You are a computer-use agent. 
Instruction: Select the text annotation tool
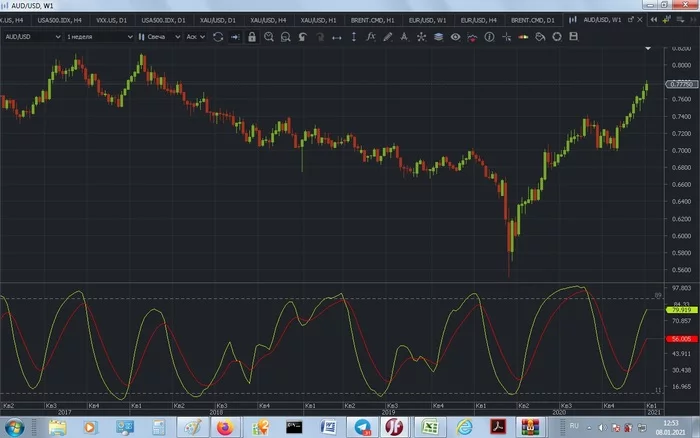coord(404,37)
